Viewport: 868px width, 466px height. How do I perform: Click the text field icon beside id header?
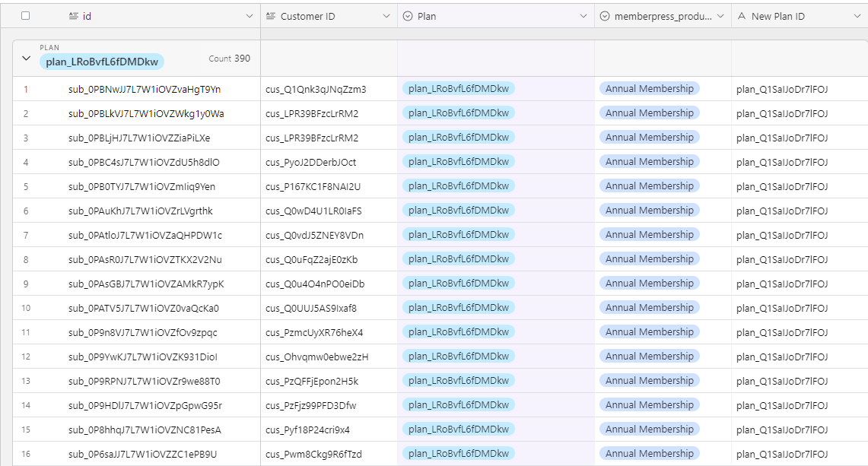(74, 16)
